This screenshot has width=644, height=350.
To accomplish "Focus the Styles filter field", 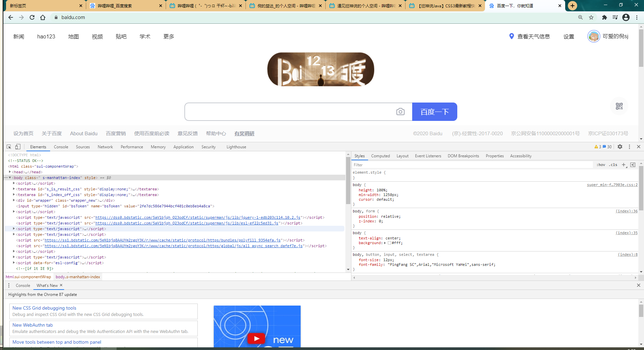I will (x=472, y=165).
